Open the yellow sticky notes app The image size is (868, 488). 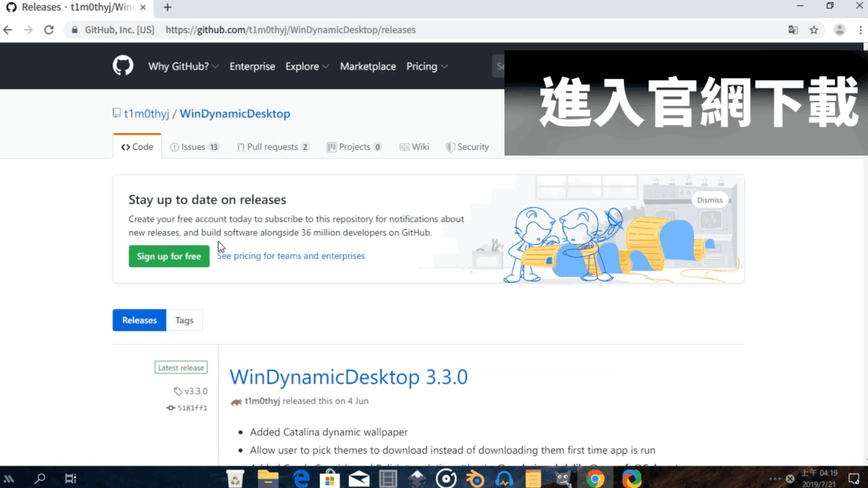[533, 478]
